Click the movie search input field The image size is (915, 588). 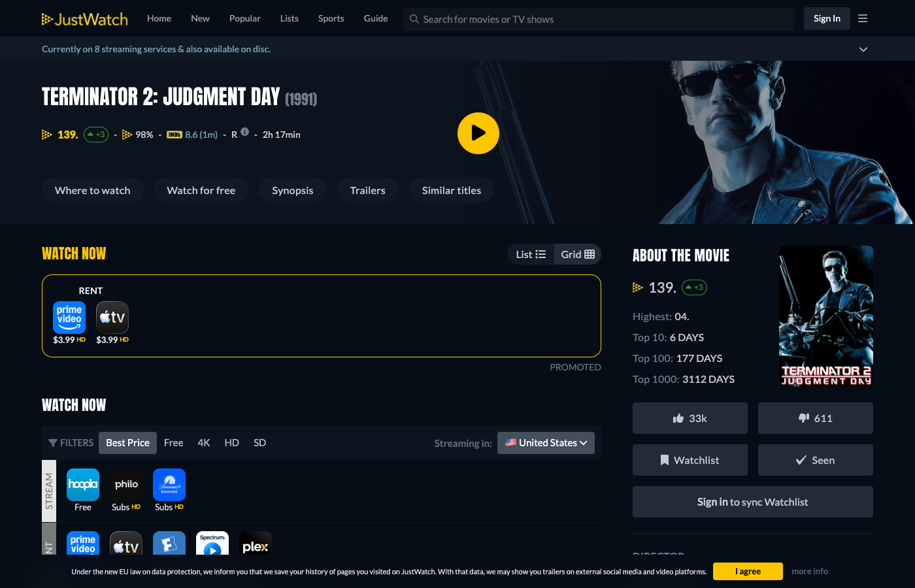(598, 19)
